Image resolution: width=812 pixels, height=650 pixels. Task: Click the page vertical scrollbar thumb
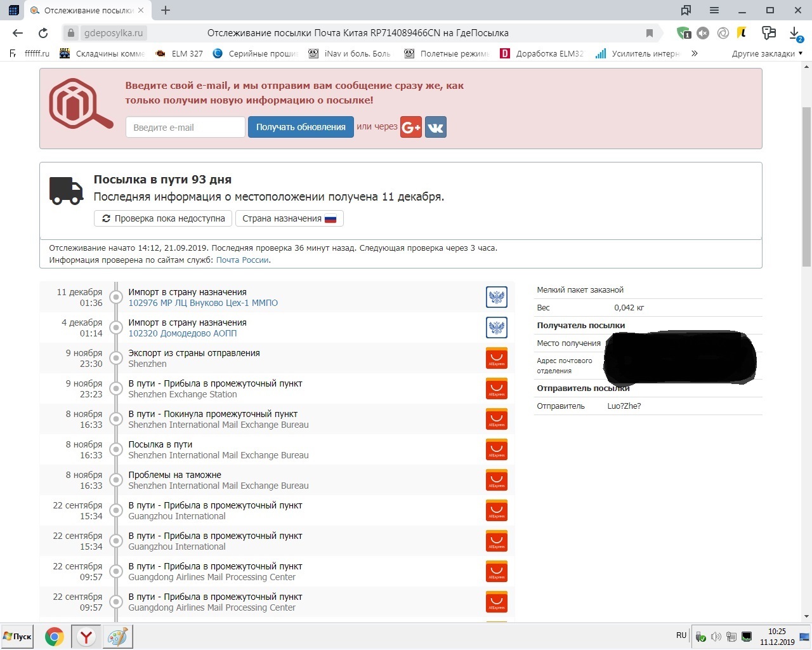806,186
